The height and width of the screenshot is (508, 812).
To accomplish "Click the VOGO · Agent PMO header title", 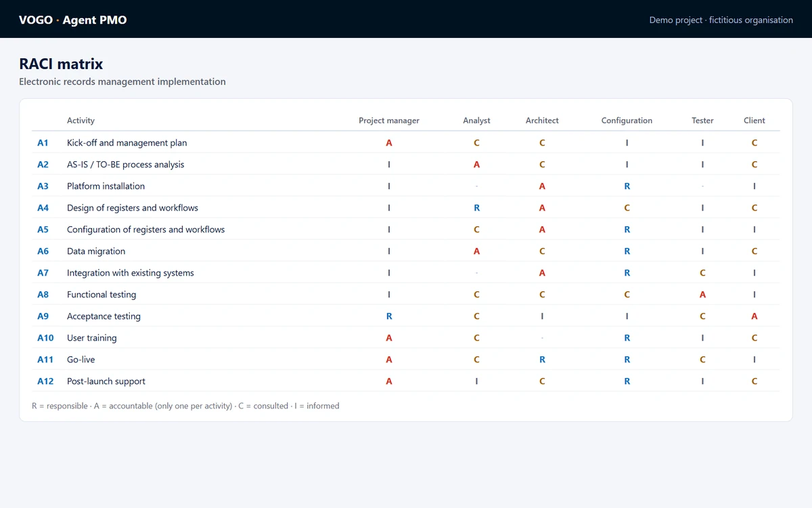I will [x=73, y=20].
